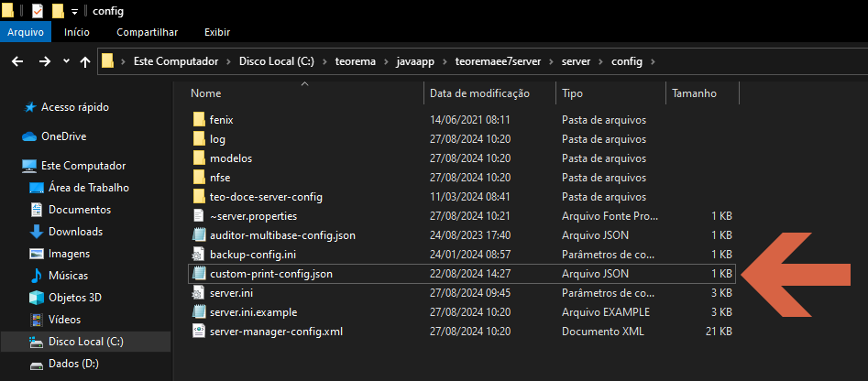Select the server.ini file icon
Screen dimensions: 868x381
click(x=199, y=292)
